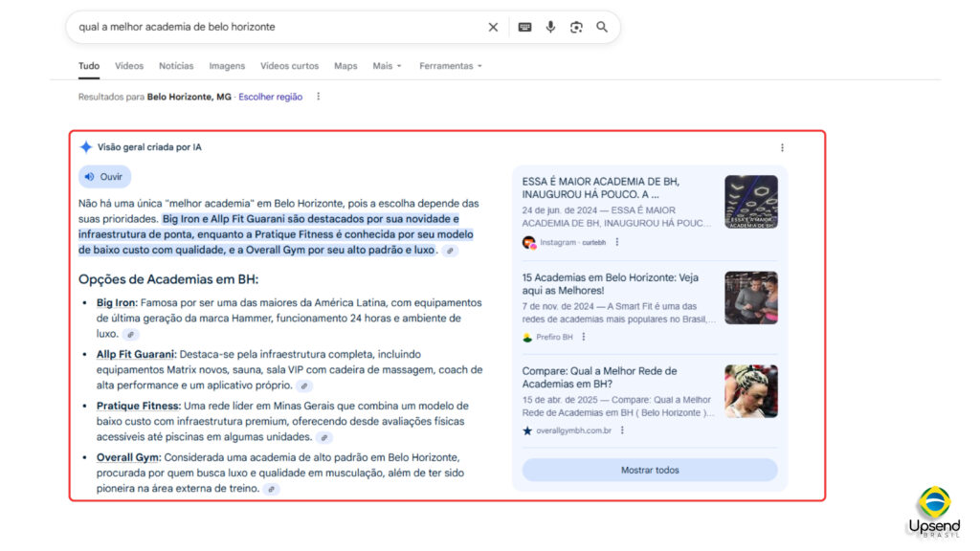Open AI overview three-dot menu
Viewport: 980px width, 551px height.
click(x=782, y=147)
